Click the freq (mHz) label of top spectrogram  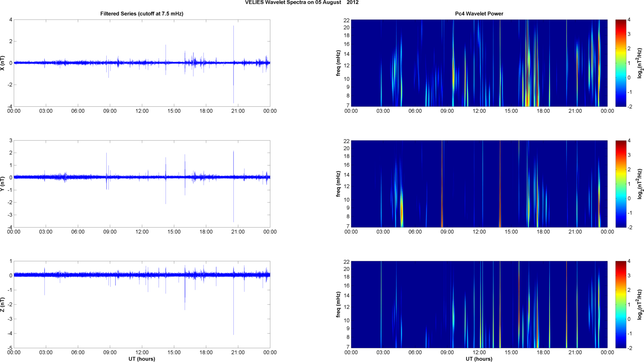point(338,63)
